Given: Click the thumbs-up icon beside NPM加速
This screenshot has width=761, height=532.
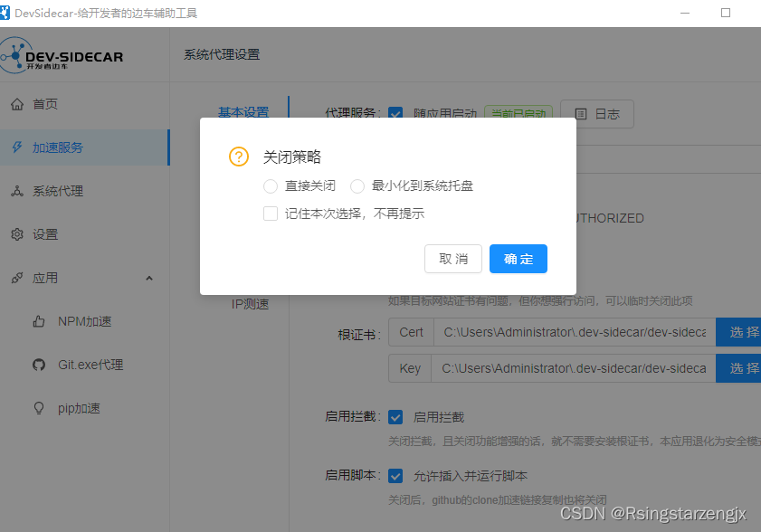Looking at the screenshot, I should click(x=39, y=321).
